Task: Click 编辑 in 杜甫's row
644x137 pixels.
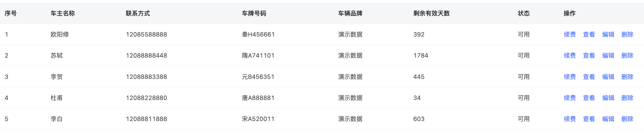Action: click(x=608, y=98)
